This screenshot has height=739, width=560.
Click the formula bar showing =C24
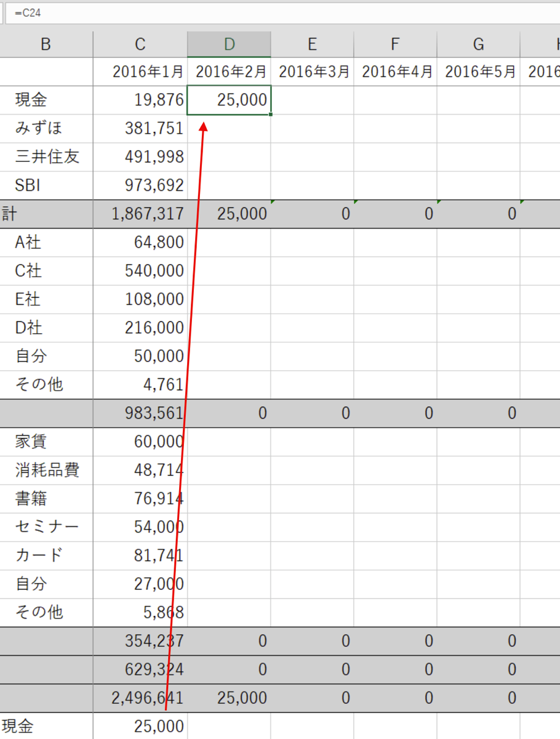click(x=283, y=12)
